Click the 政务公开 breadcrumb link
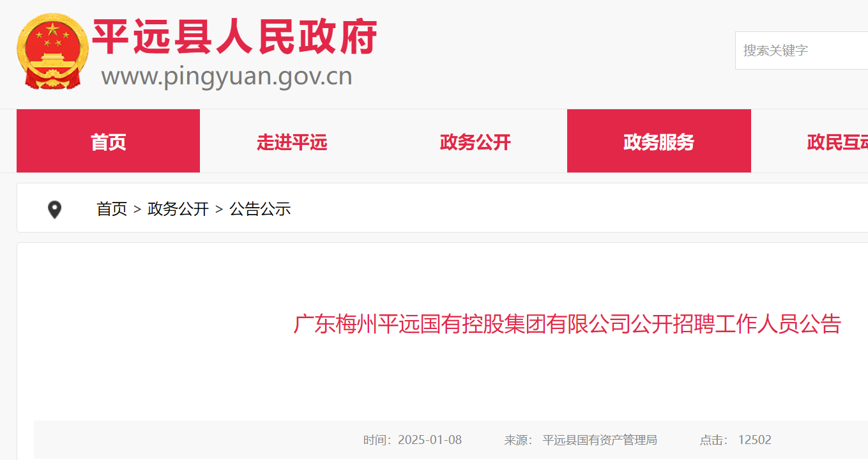Viewport: 868px width, 460px height. pyautogui.click(x=178, y=209)
